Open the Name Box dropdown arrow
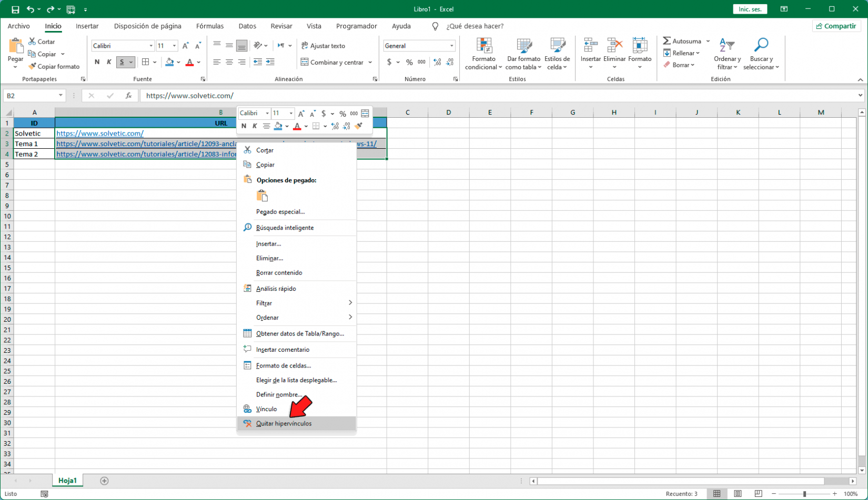868x500 pixels. [60, 96]
